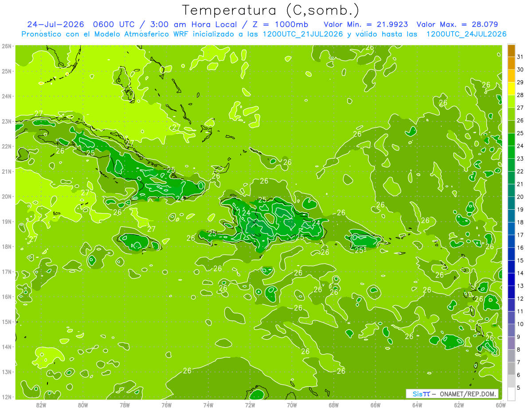Click the "60W" longitude label
The width and height of the screenshot is (532, 411).
[501, 405]
